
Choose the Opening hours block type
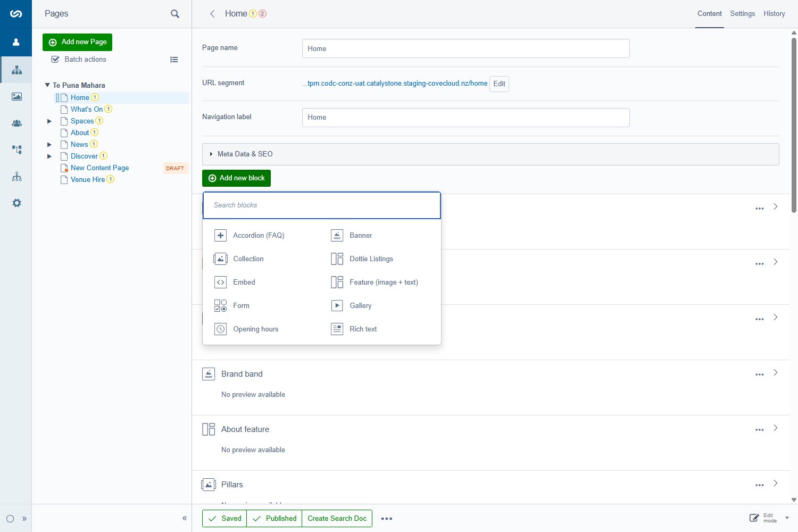[246, 329]
